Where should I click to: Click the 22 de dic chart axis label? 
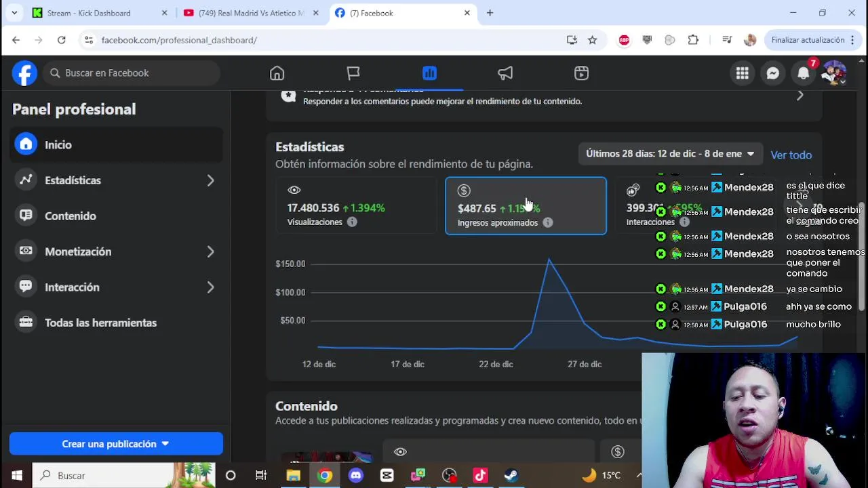(496, 364)
